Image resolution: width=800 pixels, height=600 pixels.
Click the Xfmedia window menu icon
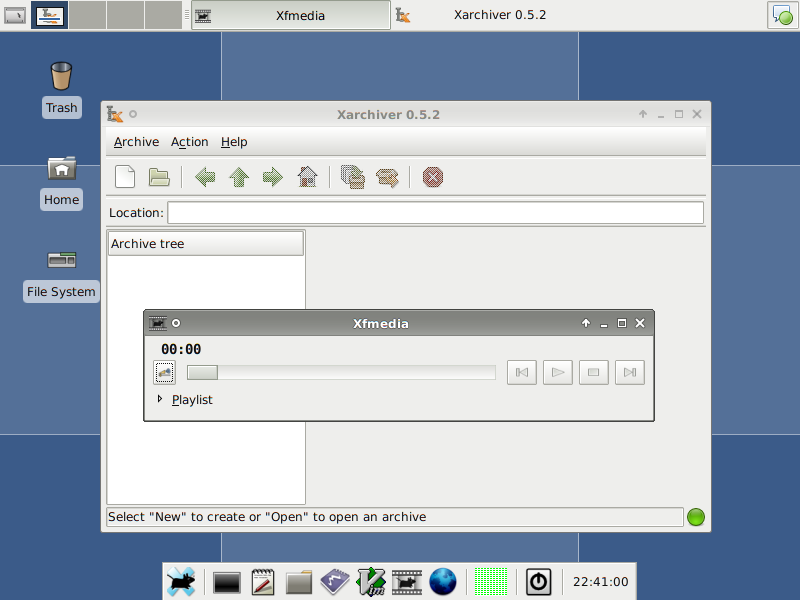tap(158, 323)
